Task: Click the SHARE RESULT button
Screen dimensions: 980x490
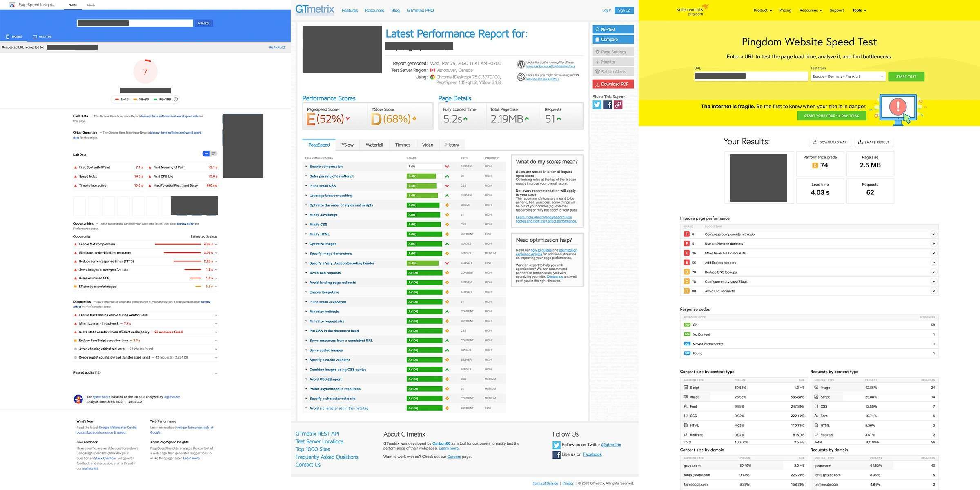Action: (873, 143)
